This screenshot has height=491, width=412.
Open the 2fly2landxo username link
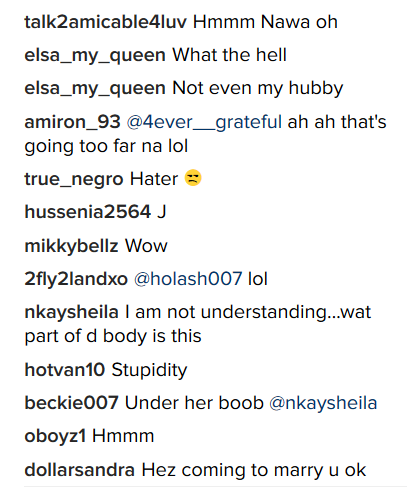(x=76, y=279)
